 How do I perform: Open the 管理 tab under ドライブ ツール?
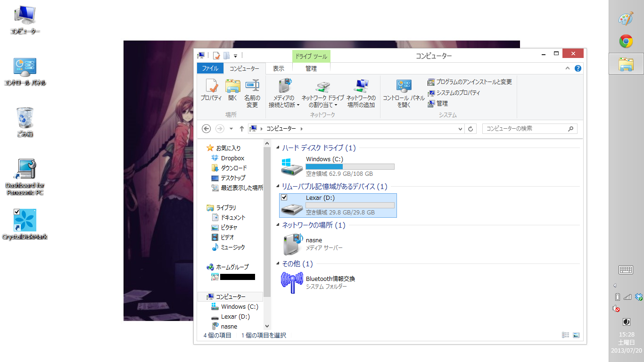tap(311, 68)
